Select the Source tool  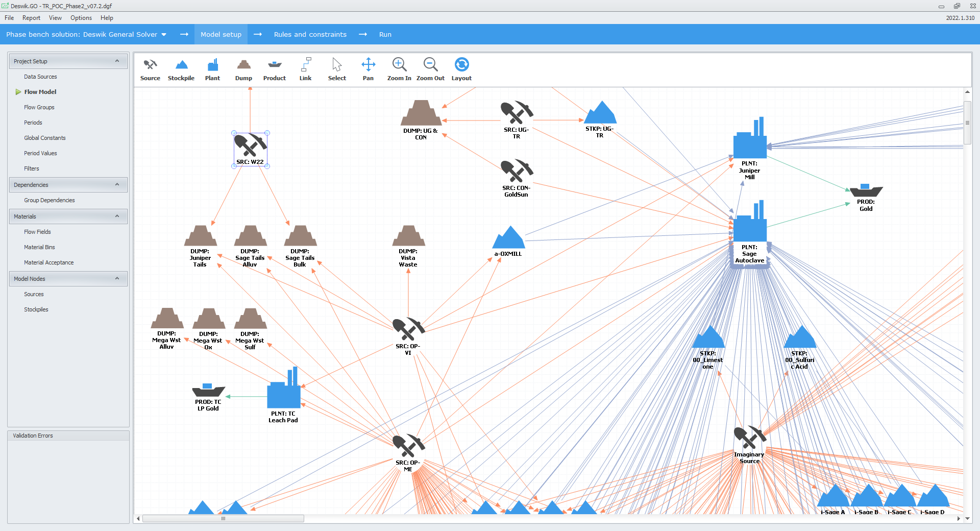point(150,69)
